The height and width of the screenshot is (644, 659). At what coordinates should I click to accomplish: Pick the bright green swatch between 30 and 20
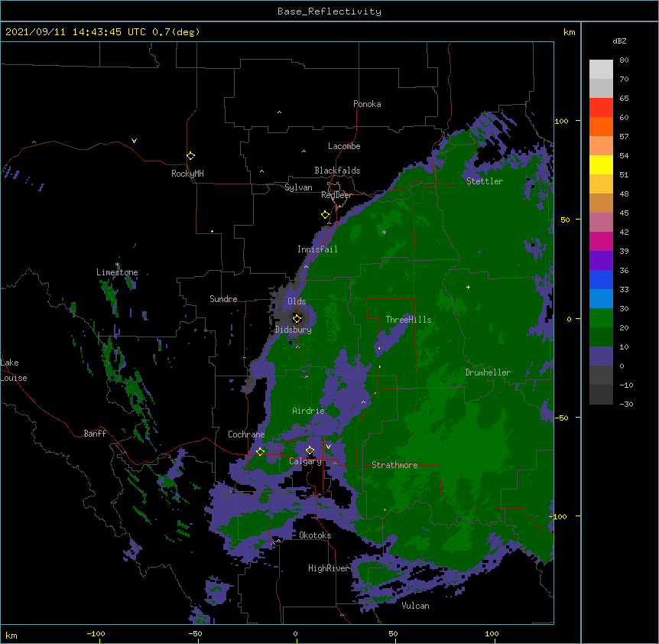point(601,318)
